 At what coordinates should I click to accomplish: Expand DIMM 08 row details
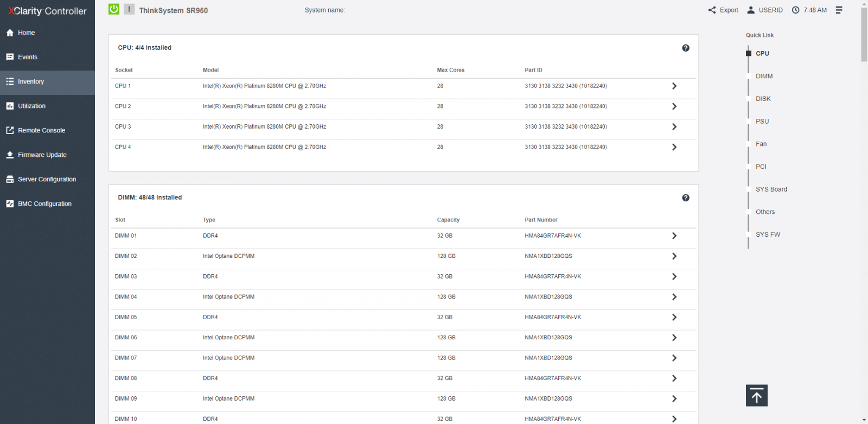tap(674, 378)
